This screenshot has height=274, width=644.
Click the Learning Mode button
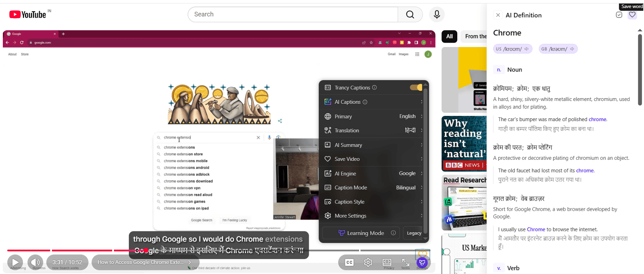point(361,233)
